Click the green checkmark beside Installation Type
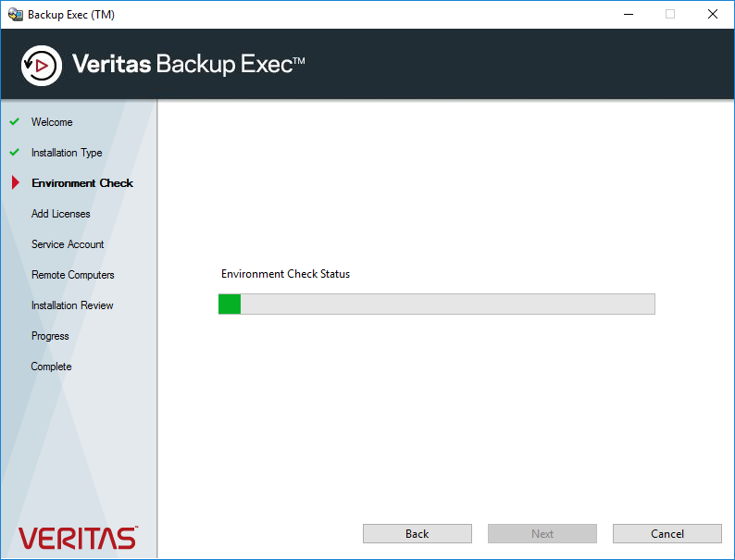Image resolution: width=735 pixels, height=560 pixels. click(x=15, y=153)
